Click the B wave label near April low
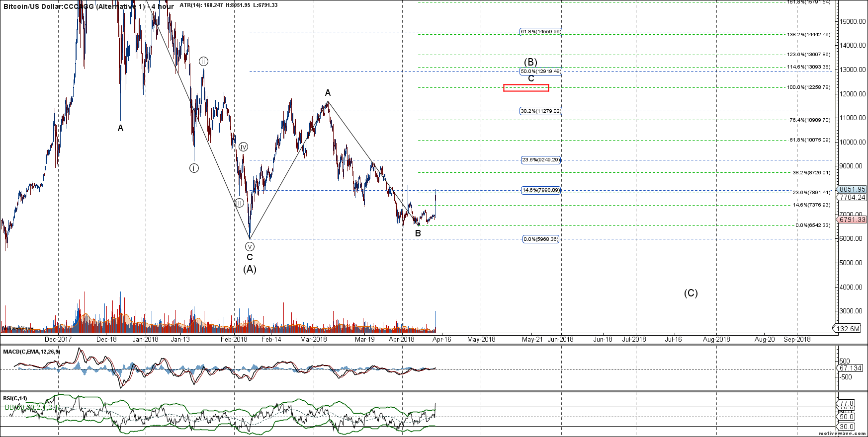Viewport: 868px width, 437px height. pyautogui.click(x=418, y=233)
